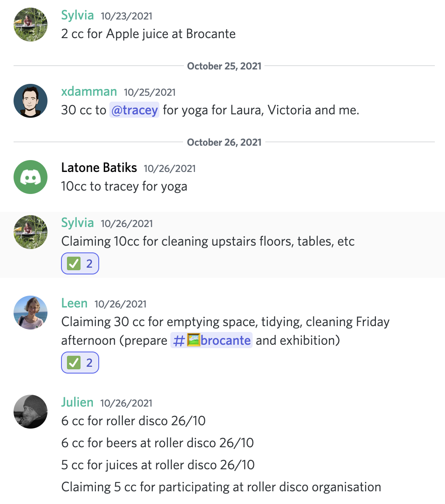Click the 10/25/2021 timestamp on xdamman's message
The image size is (445, 504).
(x=150, y=92)
